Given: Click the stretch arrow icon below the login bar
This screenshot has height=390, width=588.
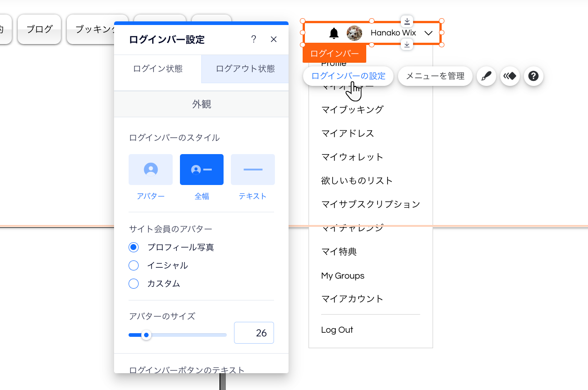Looking at the screenshot, I should point(407,44).
